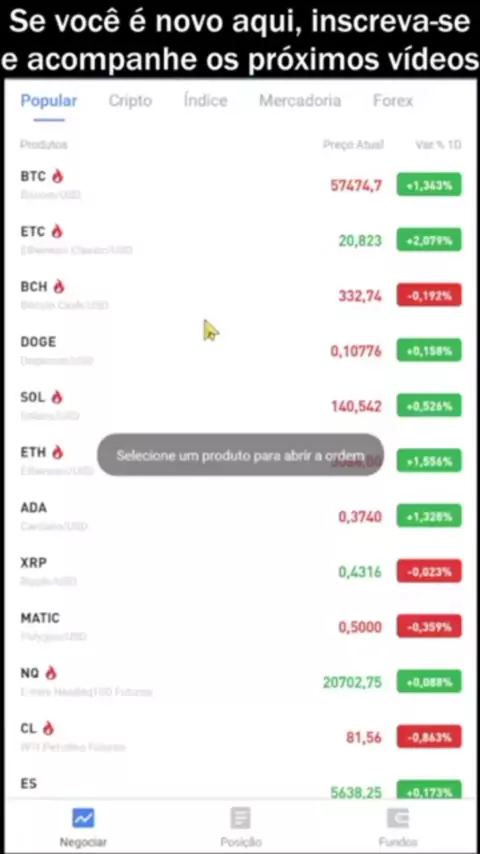Open the Mercadoria tab
Image resolution: width=480 pixels, height=854 pixels.
tap(300, 101)
